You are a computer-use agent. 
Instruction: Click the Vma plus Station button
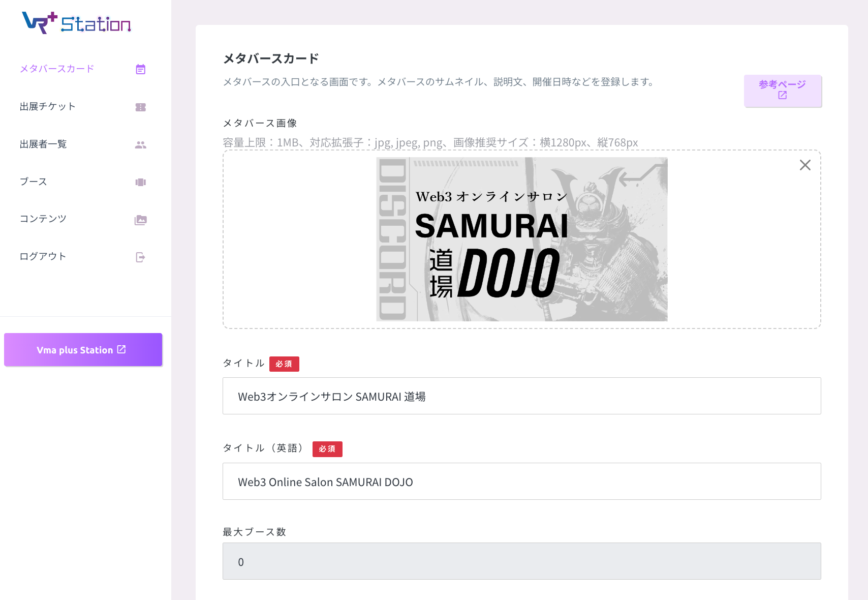[x=83, y=349]
